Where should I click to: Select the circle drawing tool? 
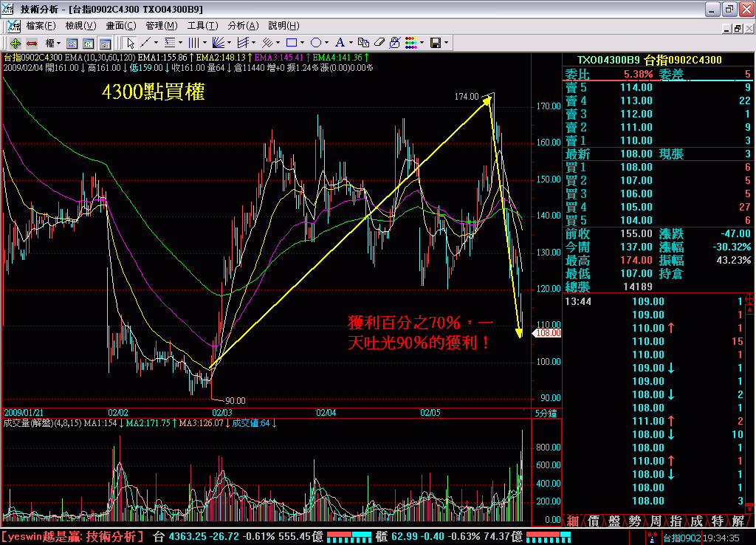pos(316,43)
